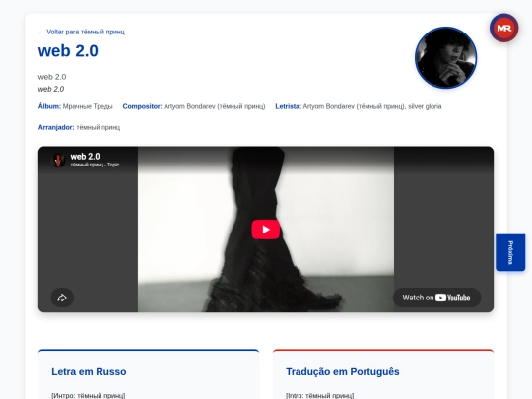Click the [Интро: тёмный принц] lyric line
The height and width of the screenshot is (399, 532).
coord(89,396)
